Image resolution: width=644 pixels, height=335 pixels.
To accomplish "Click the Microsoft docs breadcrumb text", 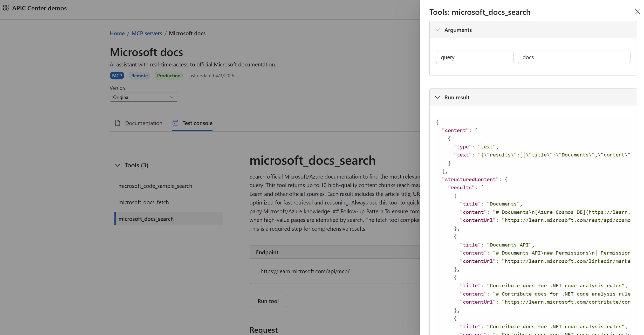I will [x=187, y=33].
